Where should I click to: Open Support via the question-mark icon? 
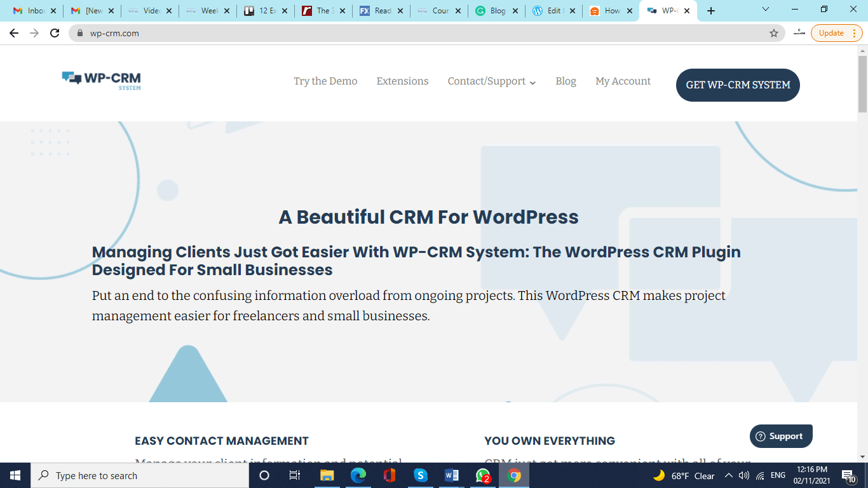click(760, 436)
